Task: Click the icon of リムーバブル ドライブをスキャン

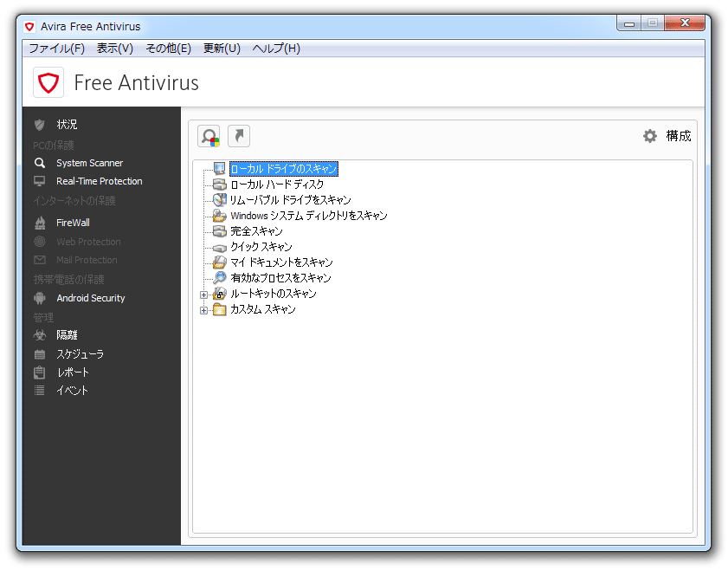Action: 219,200
